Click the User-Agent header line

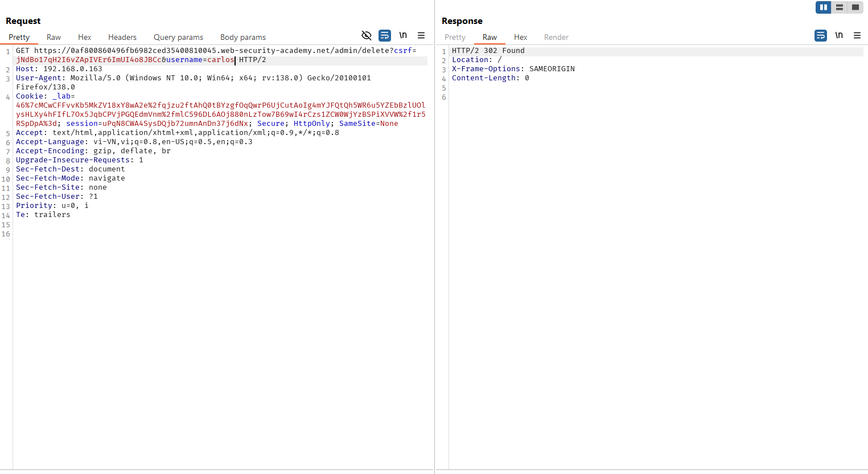tap(194, 83)
